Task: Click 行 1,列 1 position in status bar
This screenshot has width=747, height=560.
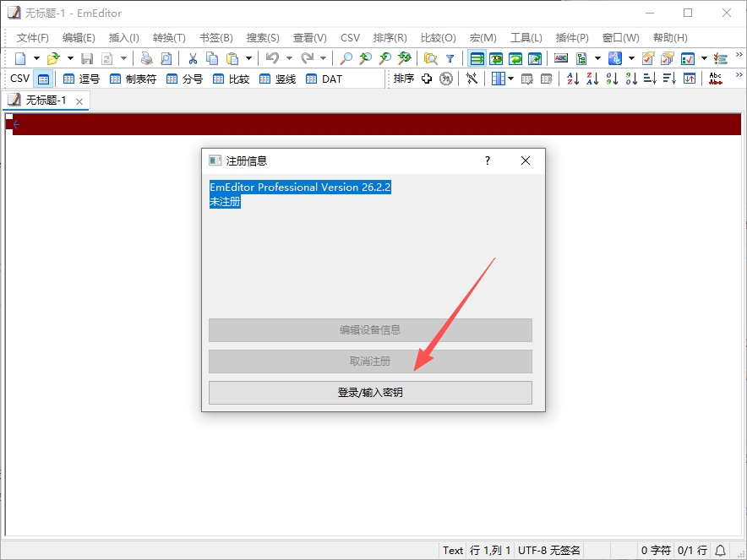Action: 490,551
